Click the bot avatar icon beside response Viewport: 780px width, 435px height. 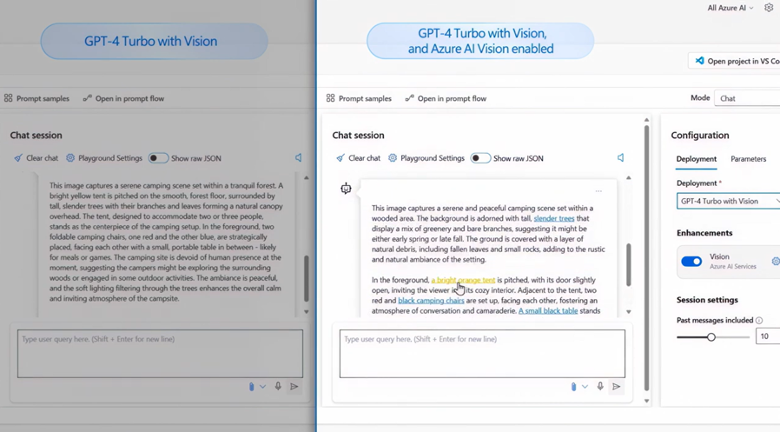tap(346, 188)
